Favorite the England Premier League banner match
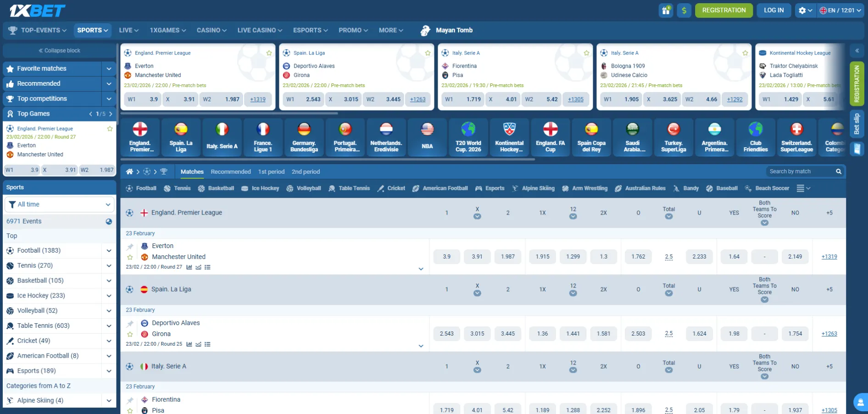This screenshot has width=868, height=414. point(269,53)
